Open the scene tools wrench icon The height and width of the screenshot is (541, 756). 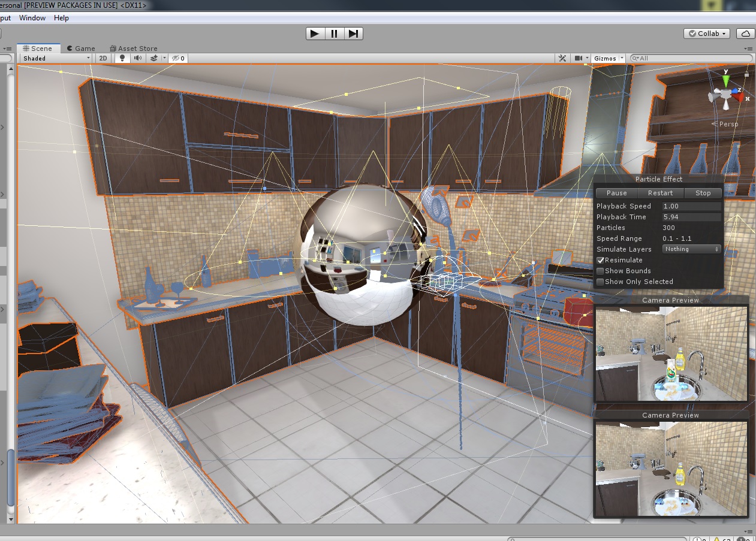tap(562, 58)
